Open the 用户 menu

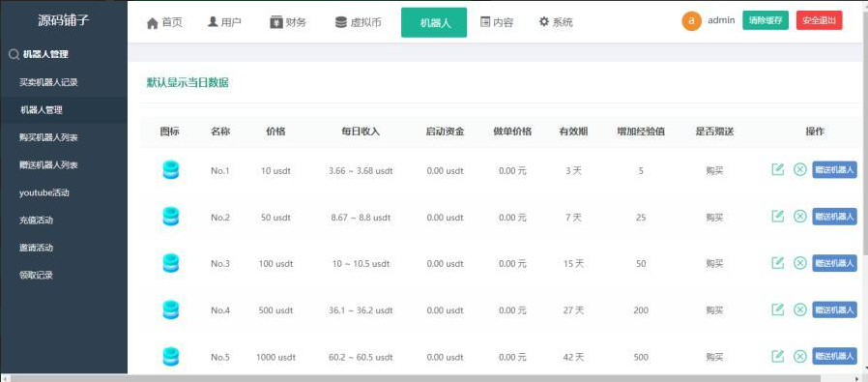tap(224, 22)
